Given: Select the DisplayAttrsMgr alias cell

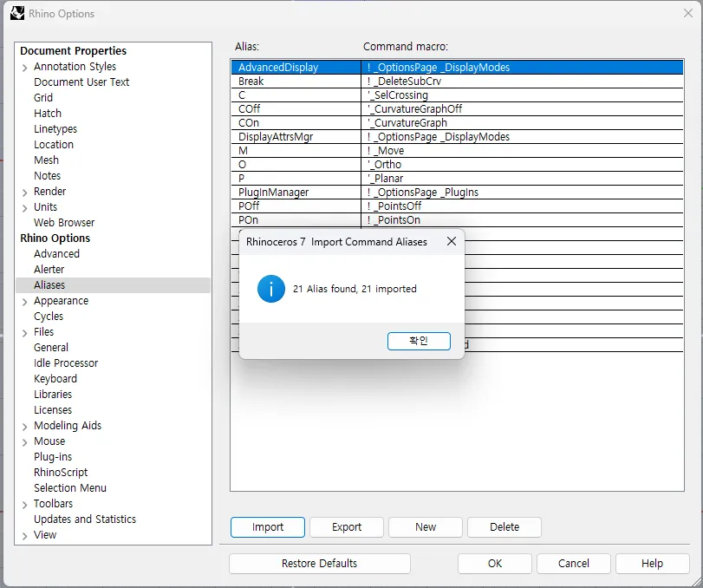Looking at the screenshot, I should 296,137.
